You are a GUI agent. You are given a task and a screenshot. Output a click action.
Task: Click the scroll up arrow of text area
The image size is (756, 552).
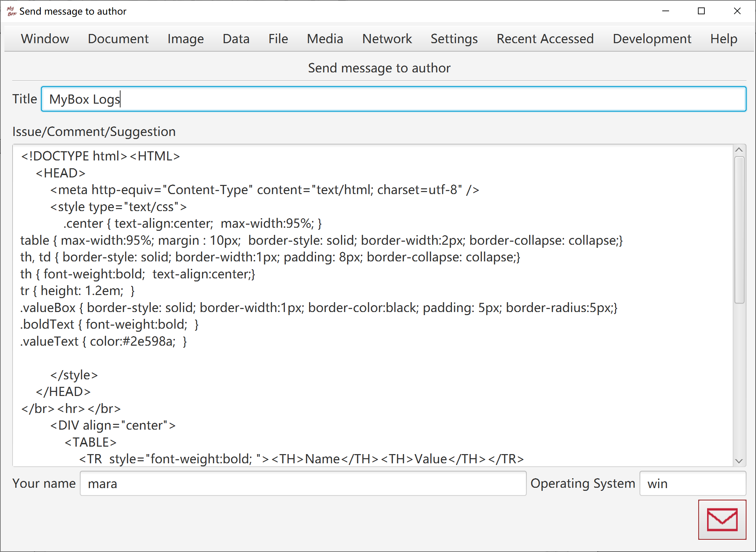(x=739, y=150)
